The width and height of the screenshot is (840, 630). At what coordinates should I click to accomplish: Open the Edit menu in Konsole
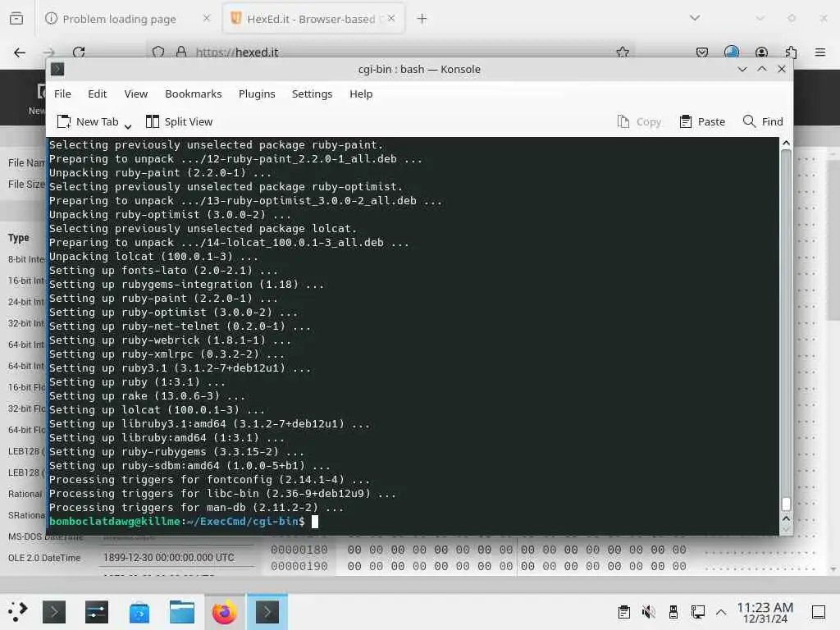(97, 94)
